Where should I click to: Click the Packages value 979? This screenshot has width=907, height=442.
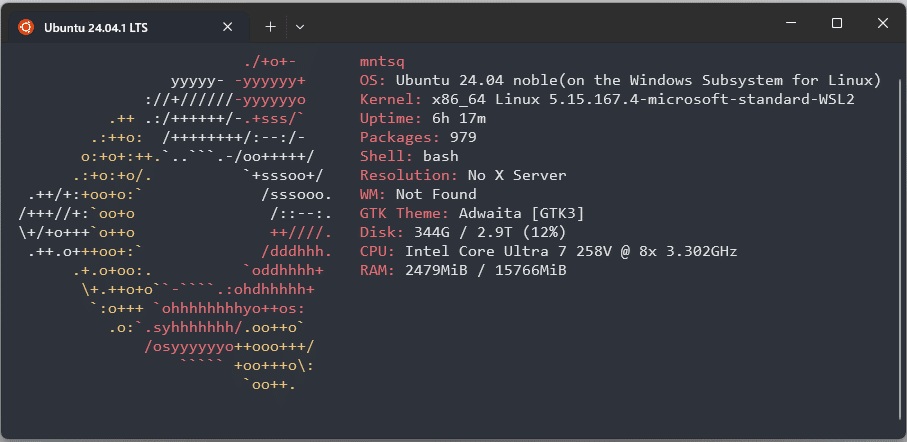pyautogui.click(x=463, y=138)
